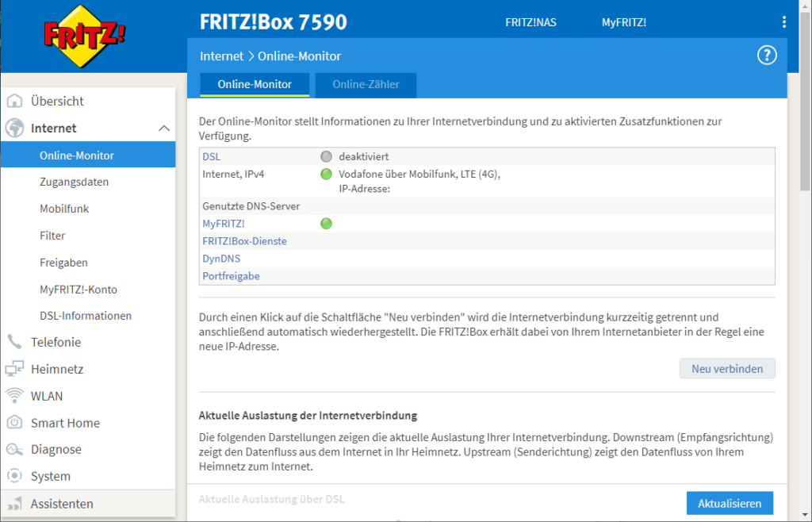The width and height of the screenshot is (812, 522).
Task: Click 'Vodafone über Mobilfunk, LTE (4G)' text
Action: pos(419,174)
